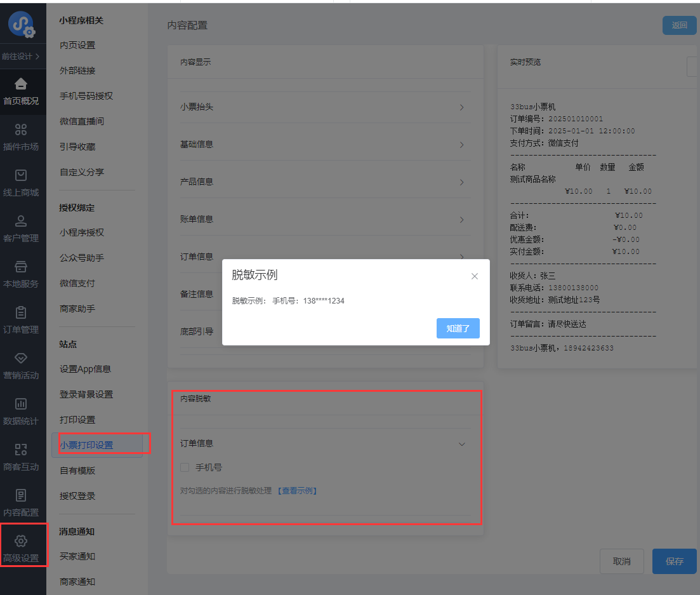Open 数据统计 statistics icon

(21, 404)
